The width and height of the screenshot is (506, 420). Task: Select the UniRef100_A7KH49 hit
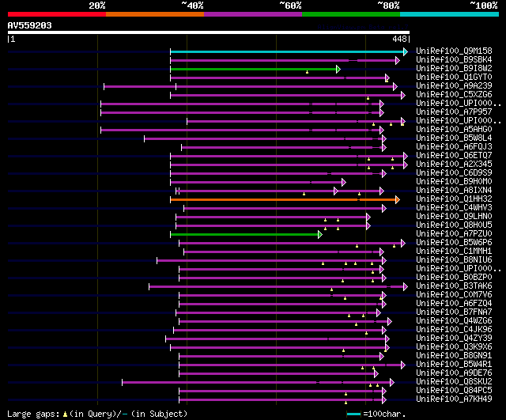pyautogui.click(x=454, y=399)
